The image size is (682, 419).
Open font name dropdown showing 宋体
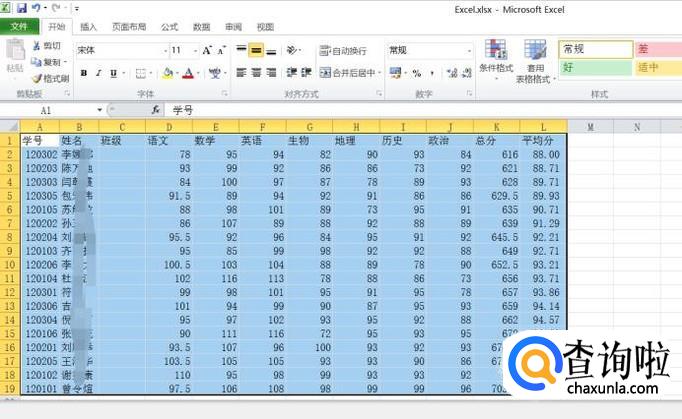pyautogui.click(x=165, y=51)
